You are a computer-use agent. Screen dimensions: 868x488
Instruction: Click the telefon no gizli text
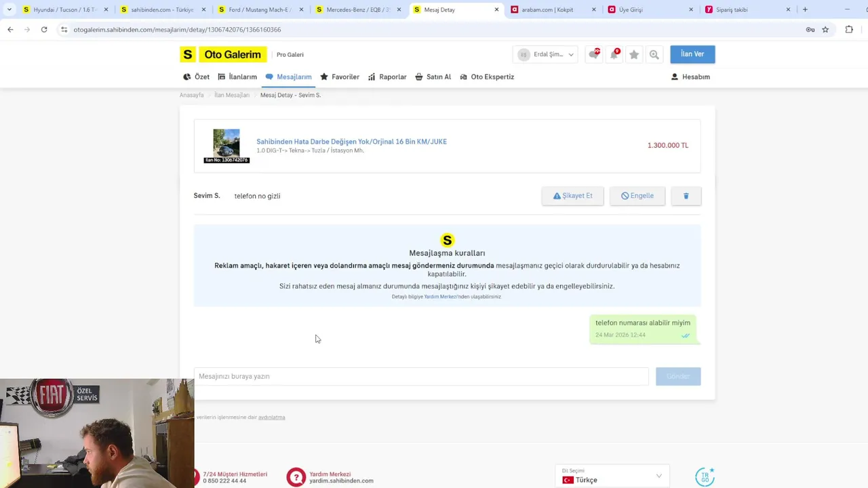coord(257,196)
